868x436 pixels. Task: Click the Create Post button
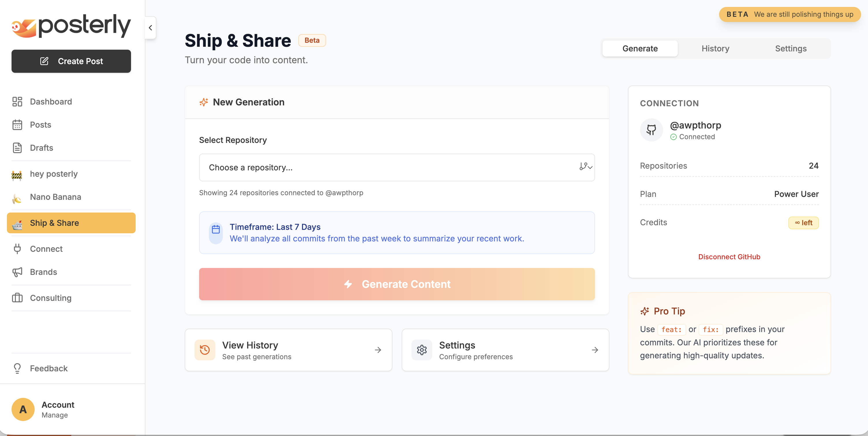click(x=71, y=61)
